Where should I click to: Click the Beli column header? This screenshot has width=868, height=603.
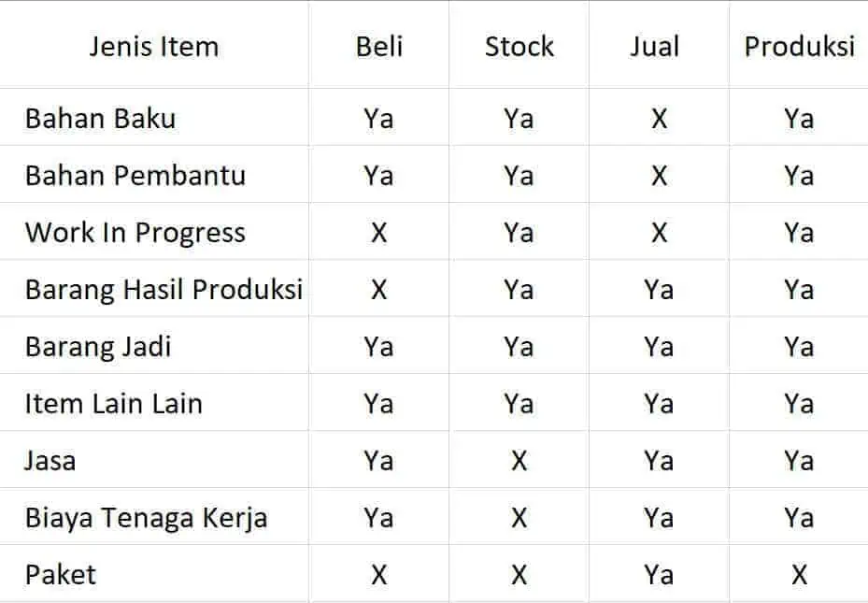378,47
